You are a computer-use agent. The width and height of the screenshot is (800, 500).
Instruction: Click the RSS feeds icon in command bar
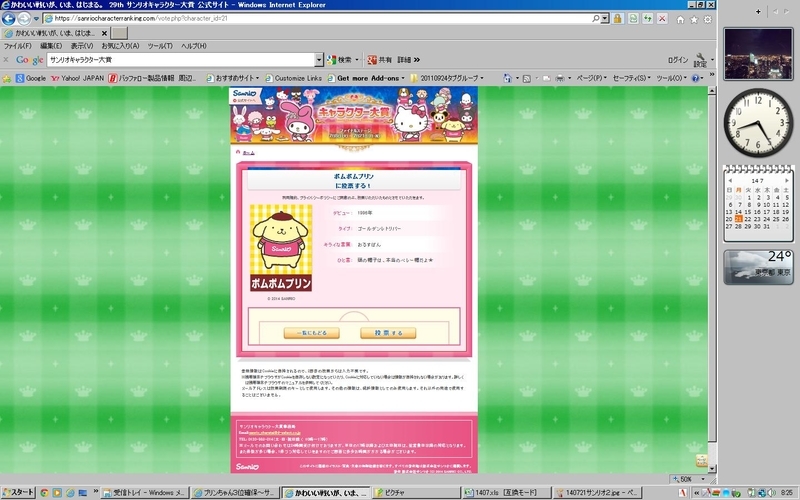(527, 78)
